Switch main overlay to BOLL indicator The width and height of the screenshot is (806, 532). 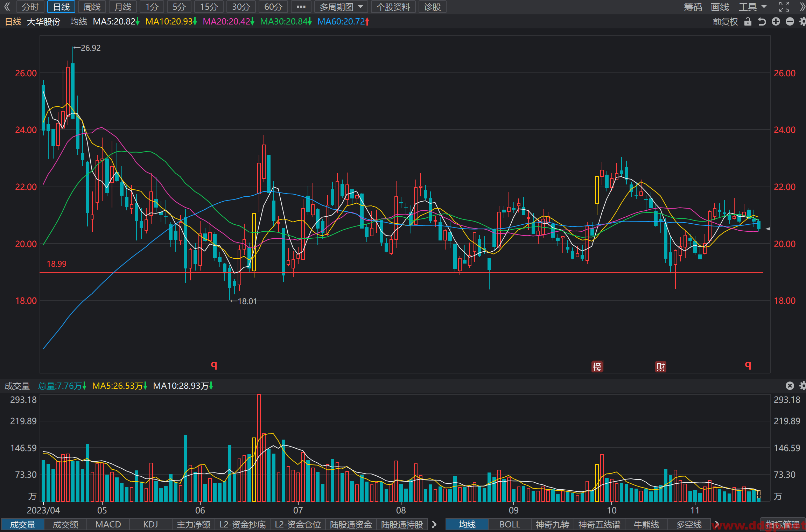[510, 524]
